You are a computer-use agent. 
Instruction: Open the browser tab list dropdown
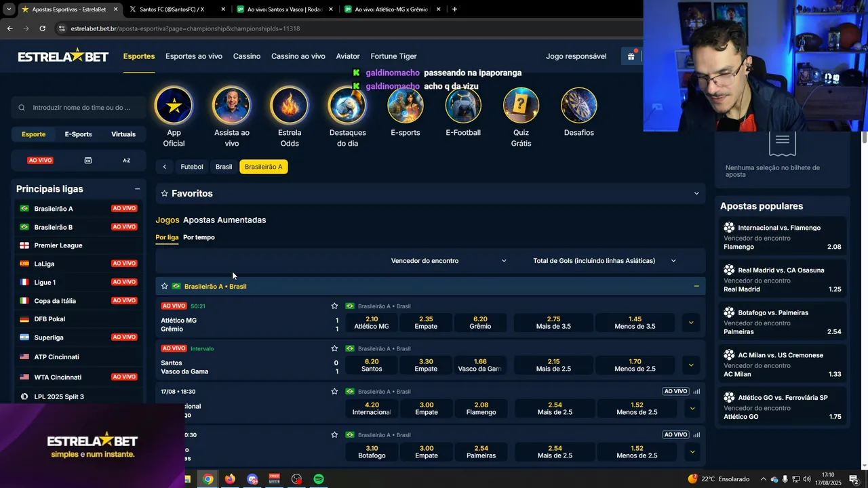(8, 9)
